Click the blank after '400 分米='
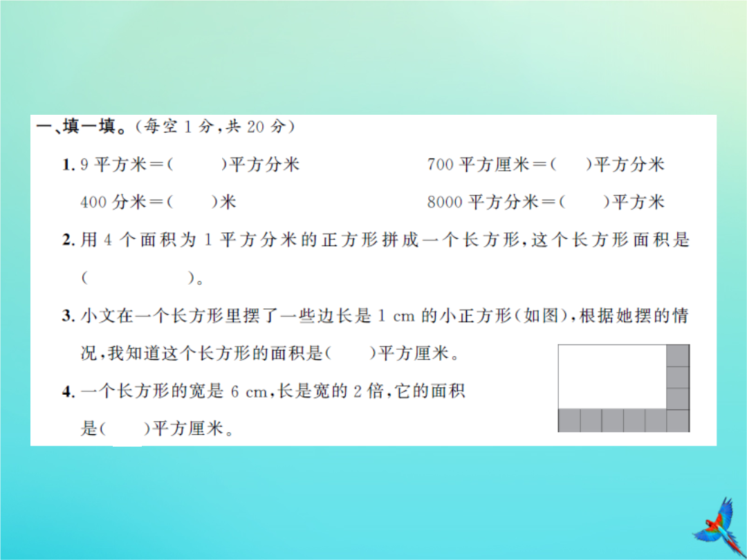The height and width of the screenshot is (560, 747). [x=192, y=203]
